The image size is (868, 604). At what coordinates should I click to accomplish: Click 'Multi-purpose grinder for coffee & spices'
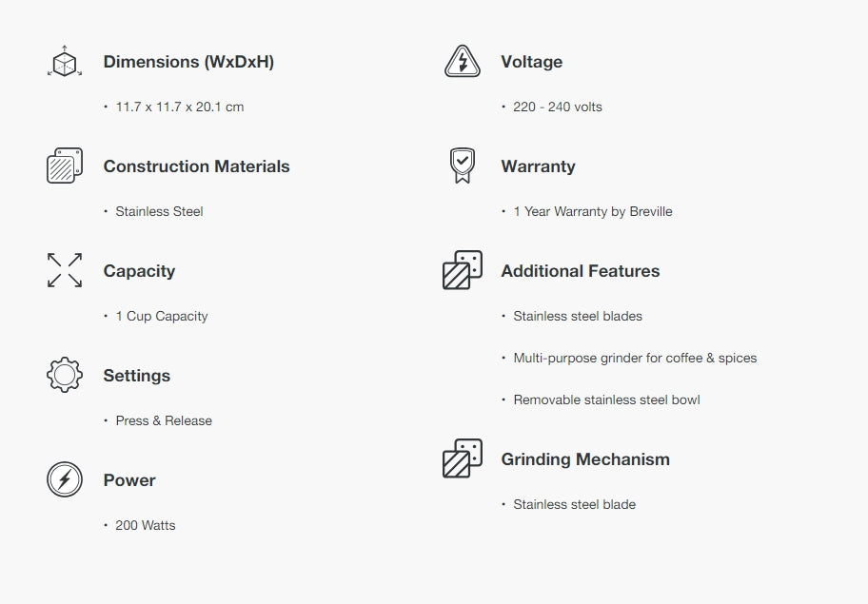[x=635, y=358]
